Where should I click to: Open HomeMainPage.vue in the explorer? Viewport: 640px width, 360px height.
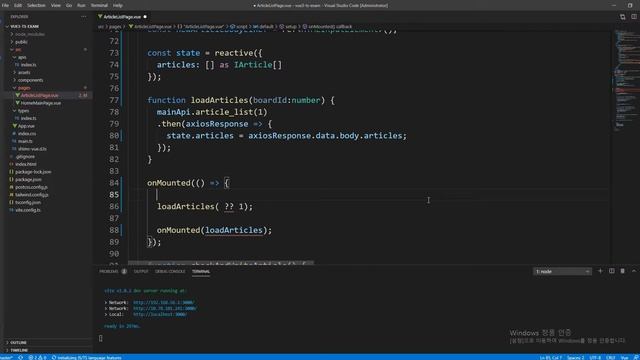[x=41, y=103]
